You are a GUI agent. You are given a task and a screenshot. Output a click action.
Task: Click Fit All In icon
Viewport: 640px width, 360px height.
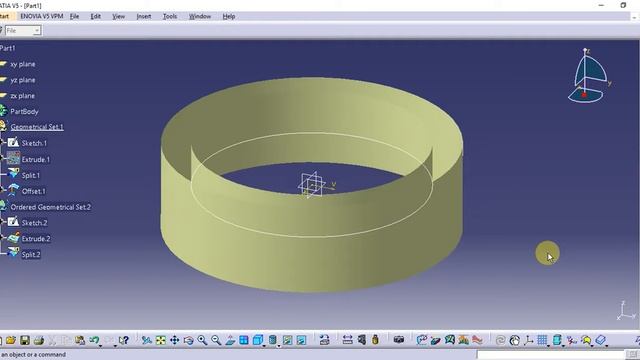pyautogui.click(x=161, y=340)
